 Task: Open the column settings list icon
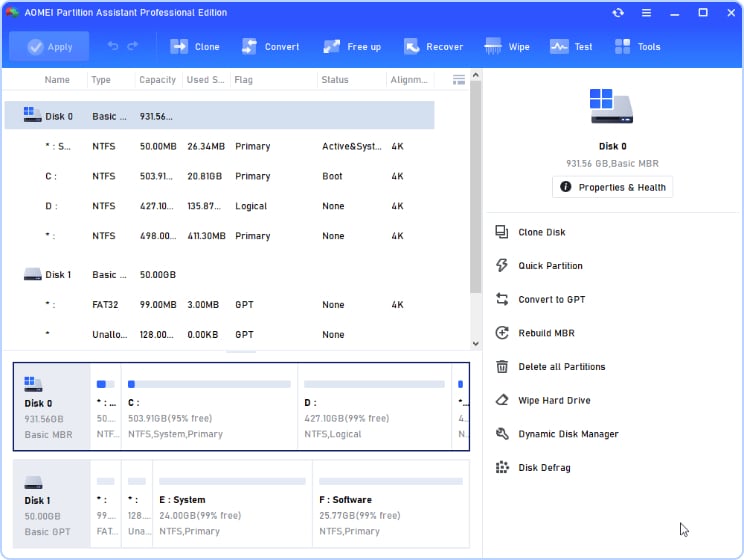[x=459, y=80]
